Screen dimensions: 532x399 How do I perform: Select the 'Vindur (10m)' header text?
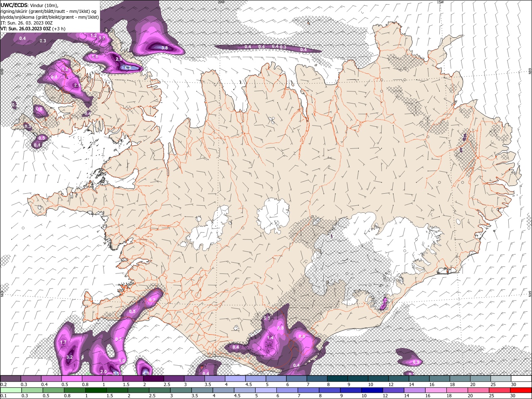pos(44,5)
